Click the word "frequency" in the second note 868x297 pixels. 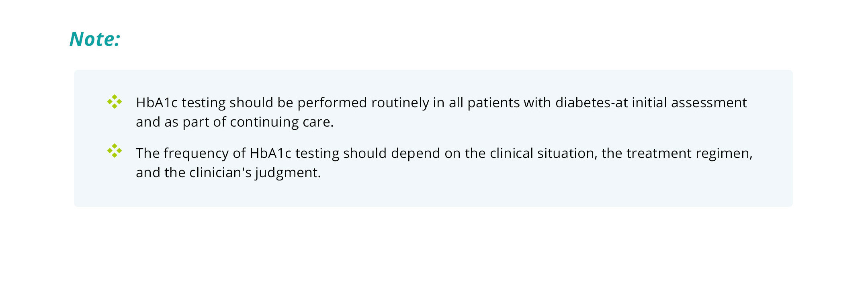pos(196,154)
